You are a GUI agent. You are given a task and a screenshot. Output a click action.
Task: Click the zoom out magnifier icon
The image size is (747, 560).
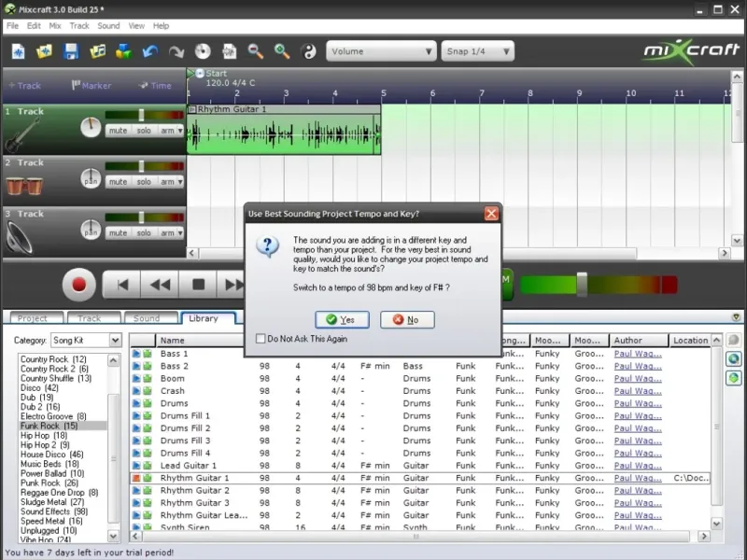click(x=255, y=51)
